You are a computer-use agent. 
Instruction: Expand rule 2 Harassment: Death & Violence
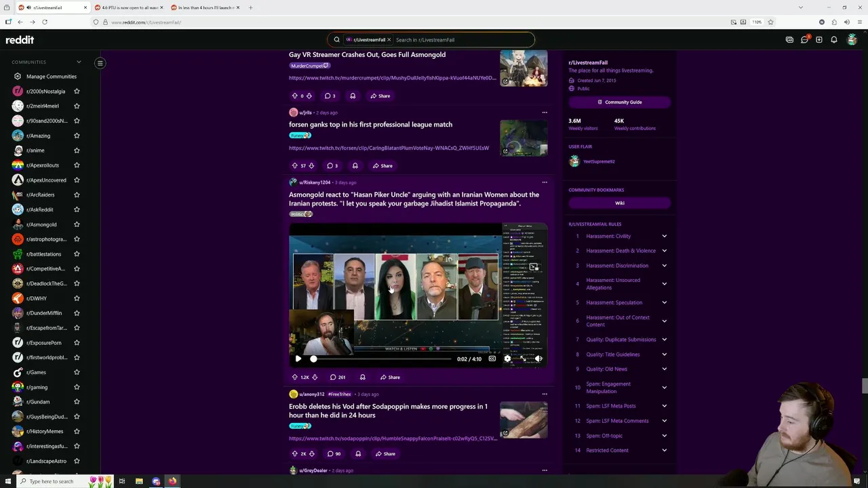[x=664, y=251]
